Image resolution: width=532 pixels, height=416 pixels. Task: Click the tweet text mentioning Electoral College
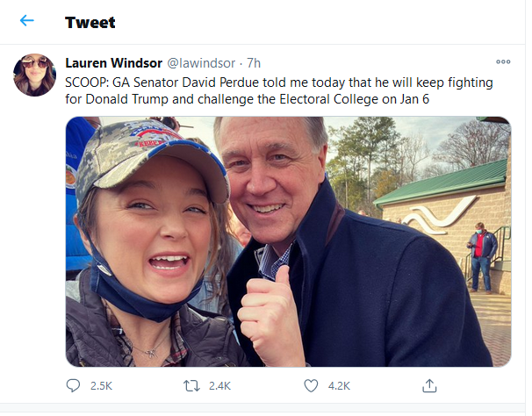pyautogui.click(x=351, y=98)
